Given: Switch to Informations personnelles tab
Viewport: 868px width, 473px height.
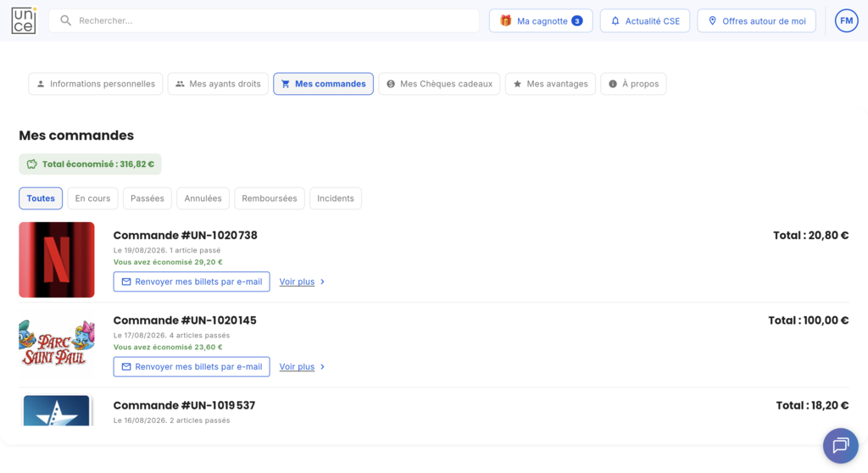Looking at the screenshot, I should pos(96,84).
